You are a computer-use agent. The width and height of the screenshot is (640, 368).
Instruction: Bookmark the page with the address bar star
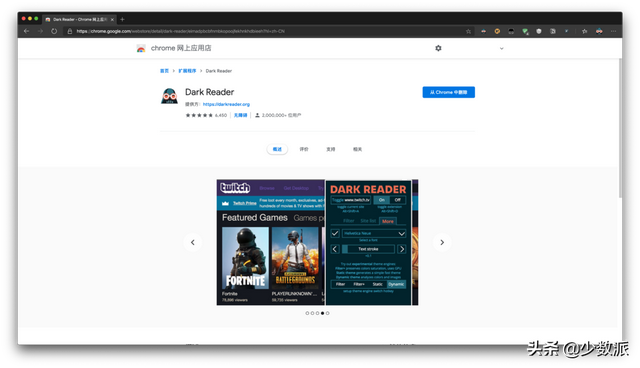coord(469,31)
